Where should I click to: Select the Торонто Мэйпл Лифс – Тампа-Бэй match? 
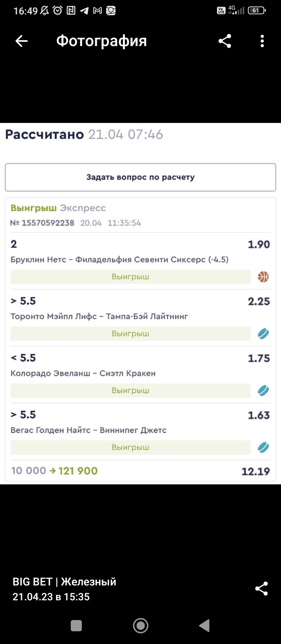point(99,317)
